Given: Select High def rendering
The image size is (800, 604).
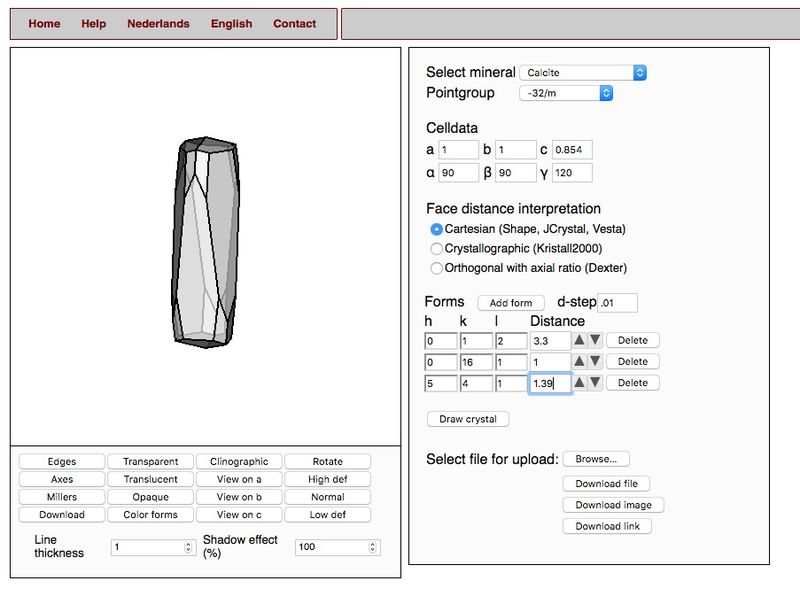Looking at the screenshot, I should click(328, 479).
